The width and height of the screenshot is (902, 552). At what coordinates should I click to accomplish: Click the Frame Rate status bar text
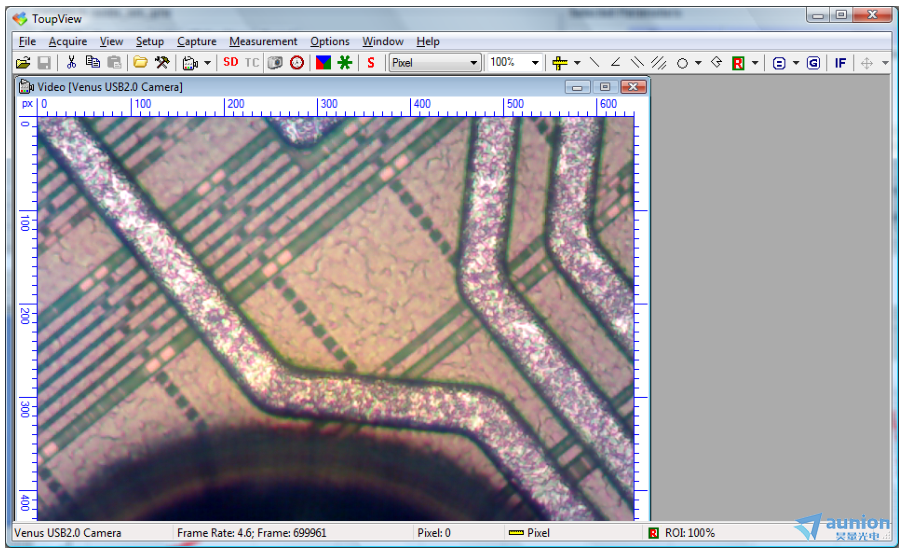pos(251,533)
